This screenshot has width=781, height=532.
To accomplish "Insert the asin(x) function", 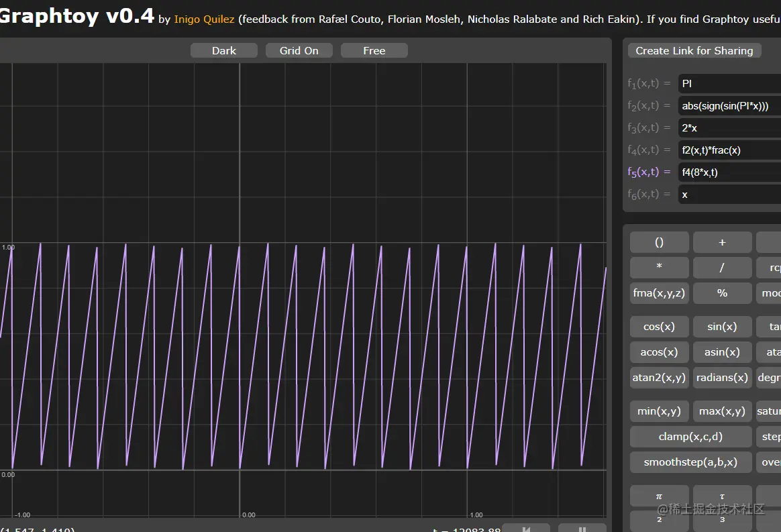I will [722, 352].
